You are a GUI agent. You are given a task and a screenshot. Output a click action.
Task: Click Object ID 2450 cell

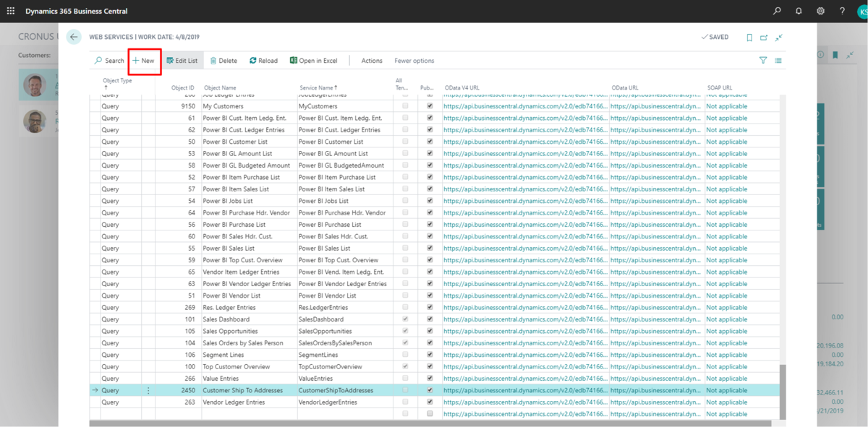pyautogui.click(x=187, y=390)
